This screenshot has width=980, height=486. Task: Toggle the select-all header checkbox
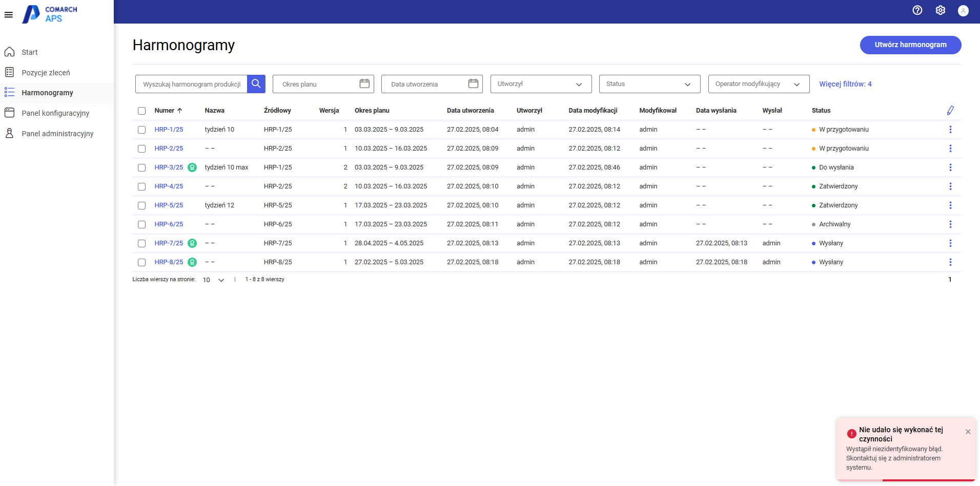[142, 111]
